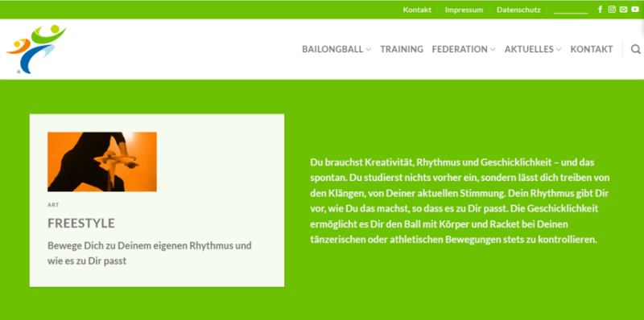Expand the BAILONGBALL dropdown chevron
This screenshot has width=644, height=320.
point(368,50)
